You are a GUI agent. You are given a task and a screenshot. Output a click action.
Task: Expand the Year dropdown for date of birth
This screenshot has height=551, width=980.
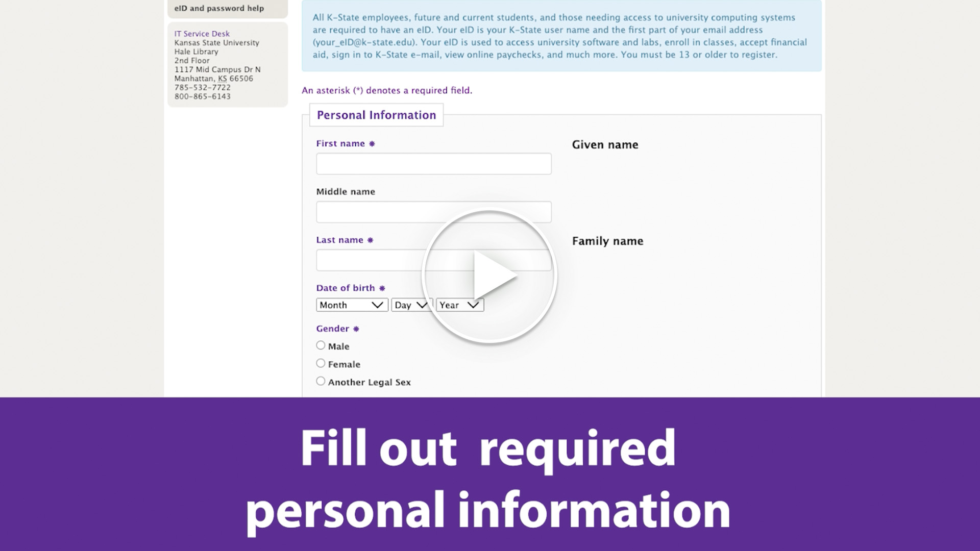(459, 305)
